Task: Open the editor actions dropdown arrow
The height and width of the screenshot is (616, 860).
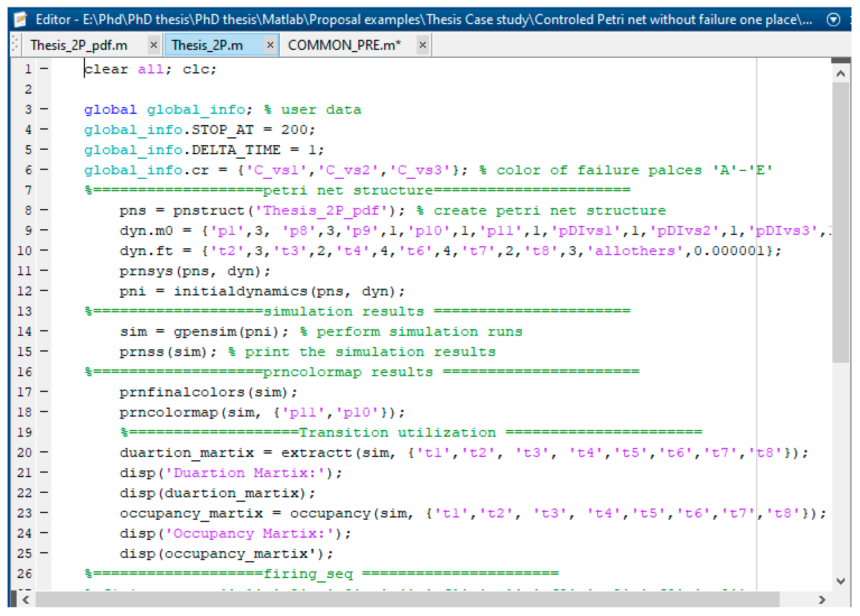Action: (833, 19)
